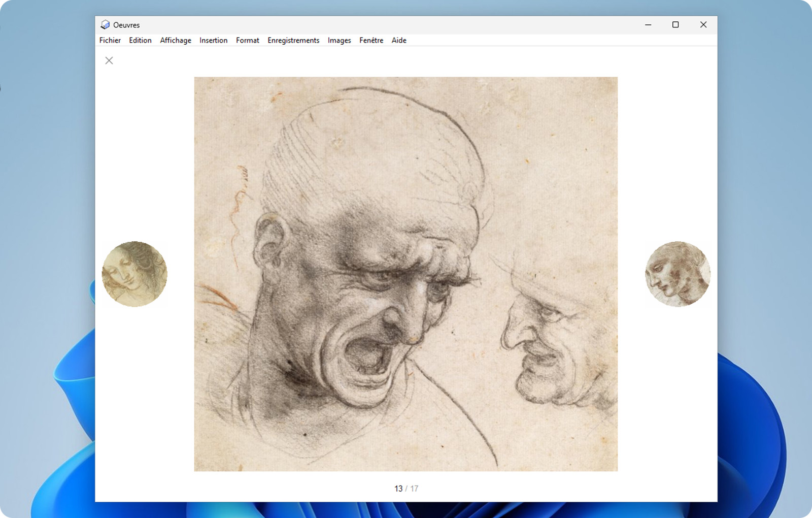Open the Affichage menu
The width and height of the screenshot is (812, 518).
(x=176, y=40)
